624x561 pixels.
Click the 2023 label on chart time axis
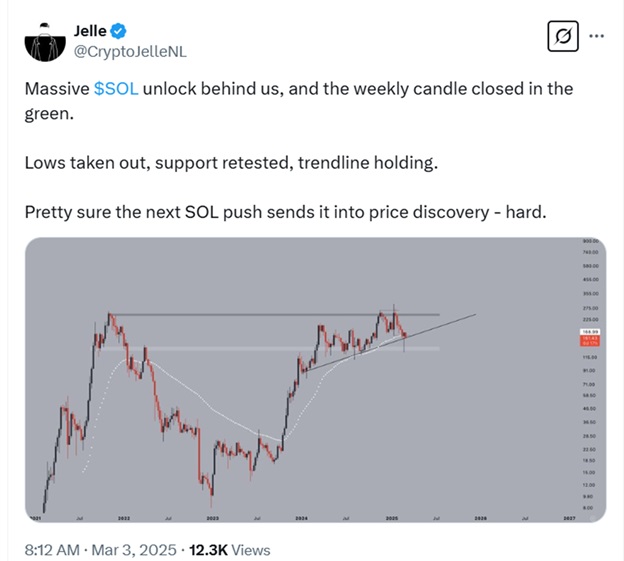click(x=213, y=519)
